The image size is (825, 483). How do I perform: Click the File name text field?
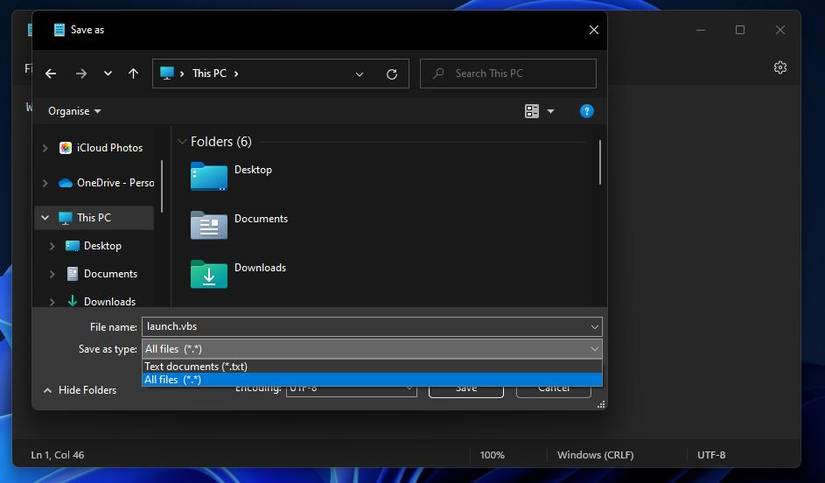point(365,326)
